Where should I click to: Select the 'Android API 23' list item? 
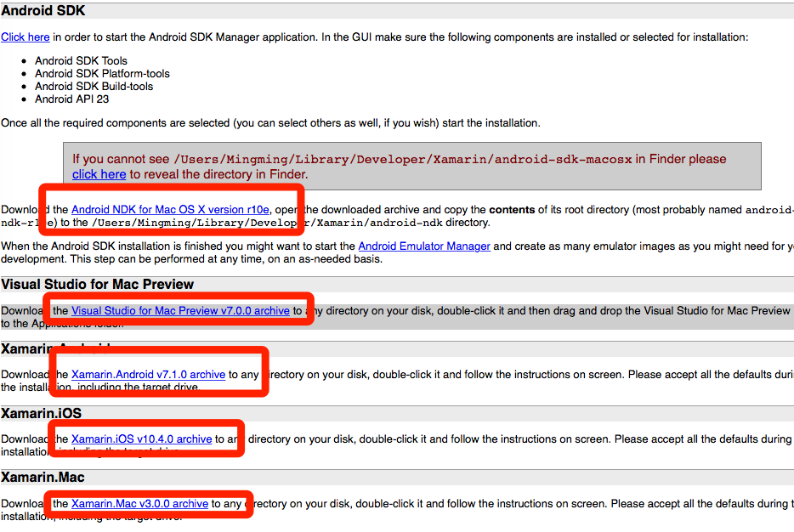point(72,99)
